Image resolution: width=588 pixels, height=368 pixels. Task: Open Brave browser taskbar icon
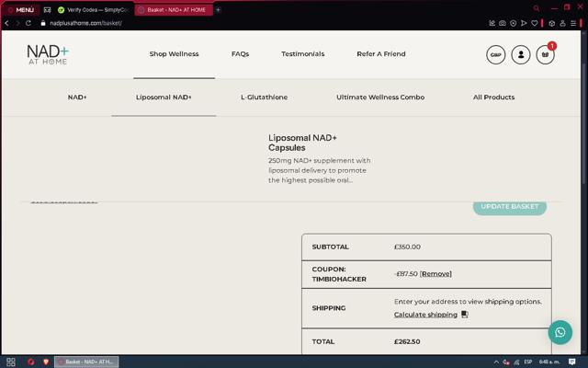[x=46, y=362]
